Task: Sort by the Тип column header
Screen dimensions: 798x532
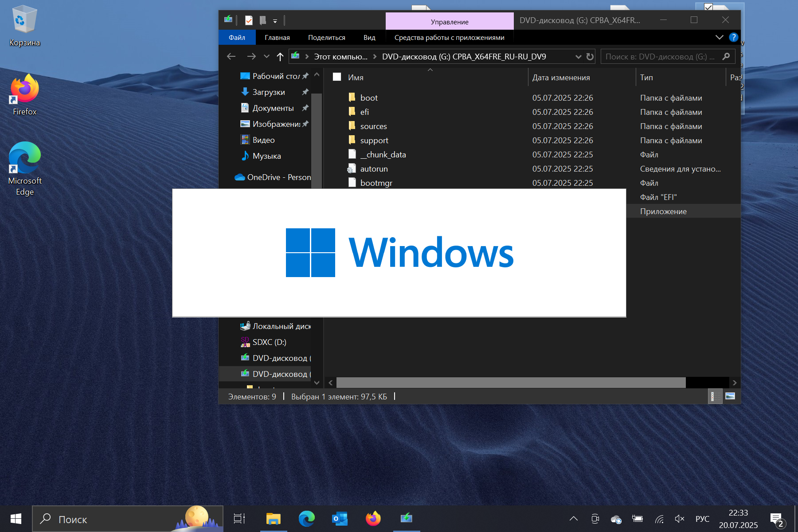Action: 646,78
